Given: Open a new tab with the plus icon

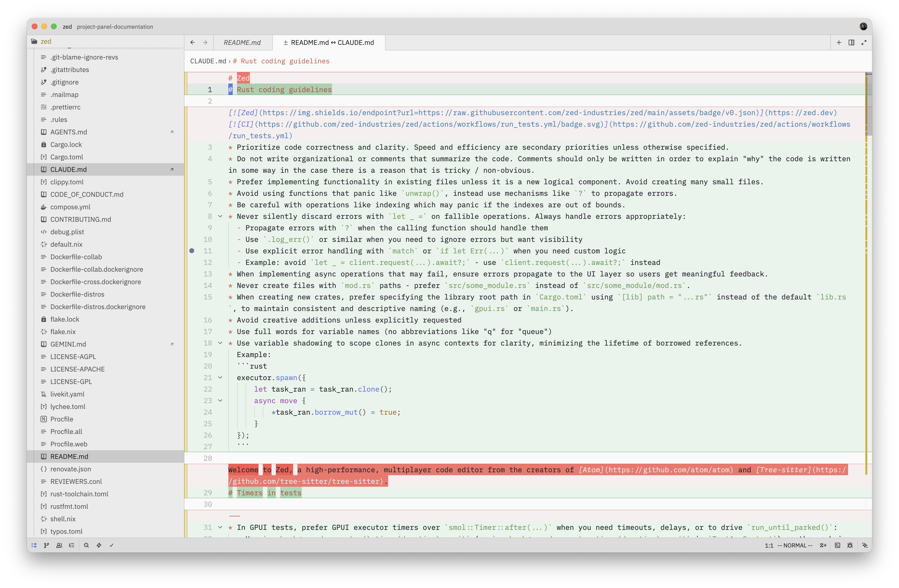Looking at the screenshot, I should pos(839,42).
